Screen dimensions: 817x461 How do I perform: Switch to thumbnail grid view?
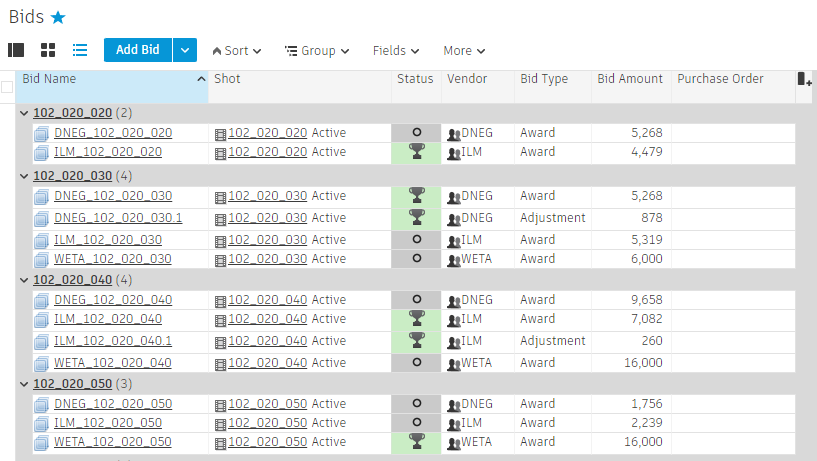(x=48, y=50)
